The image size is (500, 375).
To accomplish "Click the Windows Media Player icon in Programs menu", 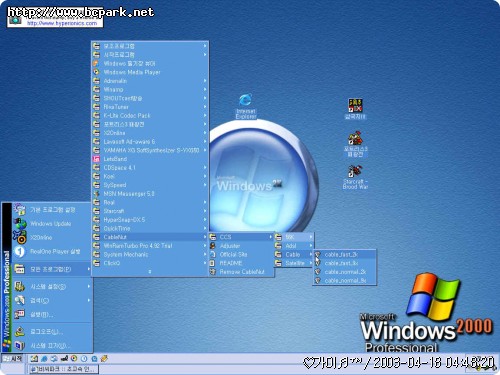I will (x=96, y=72).
